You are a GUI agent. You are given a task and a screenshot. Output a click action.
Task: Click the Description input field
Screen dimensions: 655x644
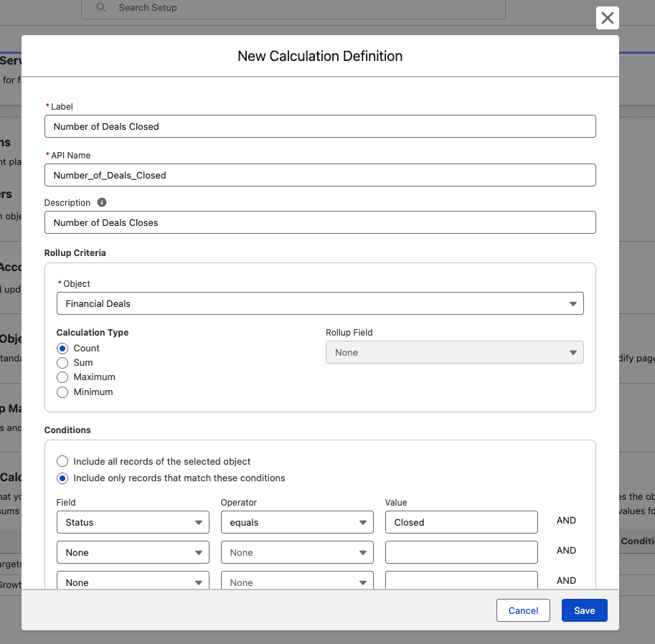coord(320,222)
